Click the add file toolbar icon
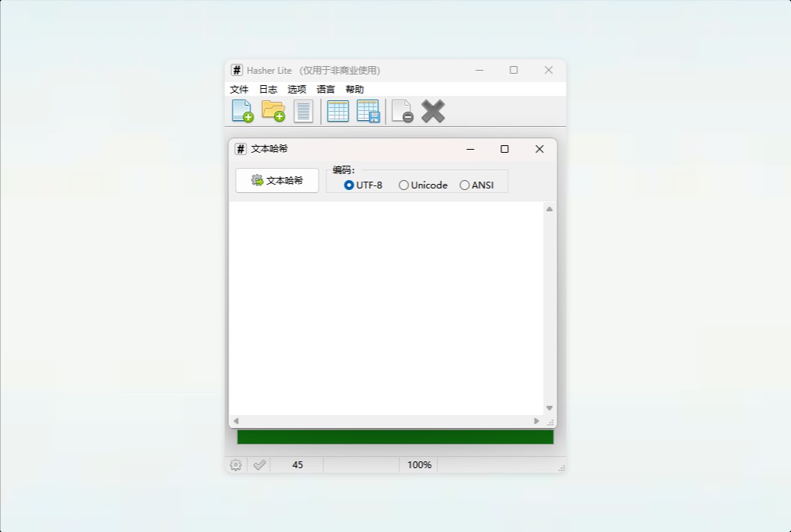Viewport: 791px width, 532px height. (241, 110)
